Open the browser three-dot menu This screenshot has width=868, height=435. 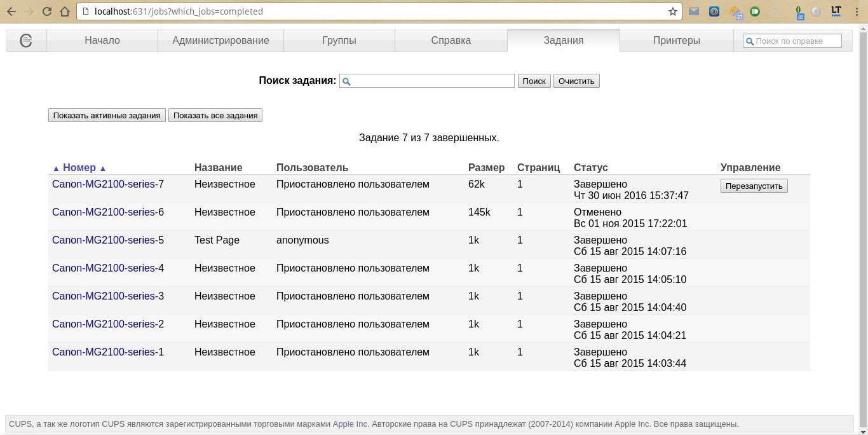[x=857, y=11]
